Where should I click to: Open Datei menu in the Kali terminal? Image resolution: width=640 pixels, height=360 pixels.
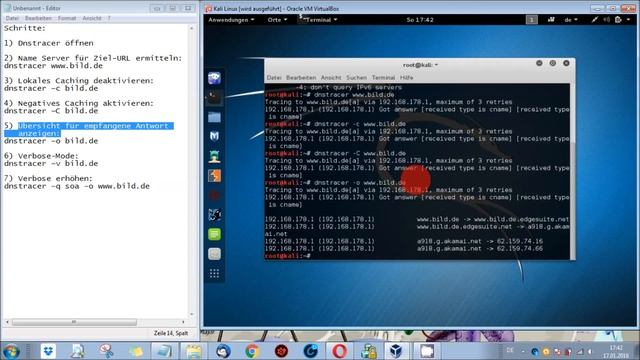274,78
